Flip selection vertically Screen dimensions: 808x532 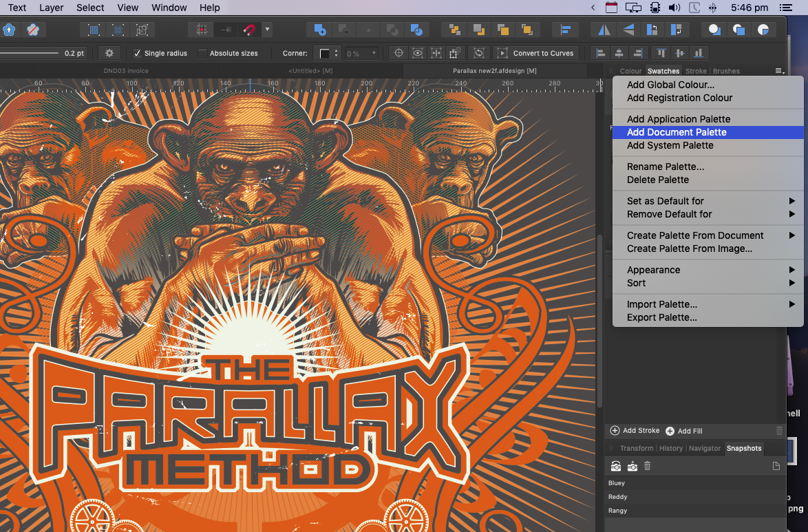(628, 30)
